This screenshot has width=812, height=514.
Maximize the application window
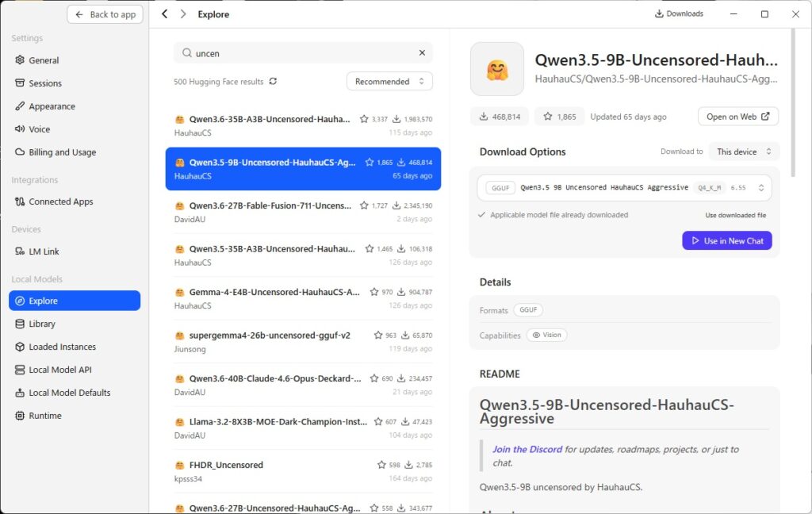pos(764,14)
